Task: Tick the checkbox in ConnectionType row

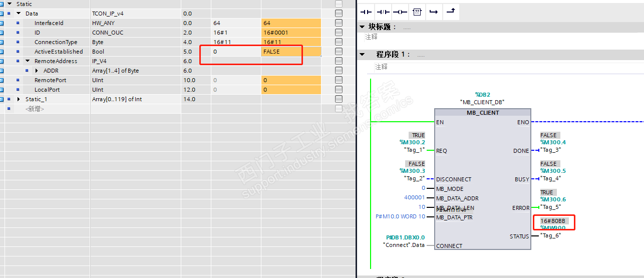Action: (x=339, y=42)
